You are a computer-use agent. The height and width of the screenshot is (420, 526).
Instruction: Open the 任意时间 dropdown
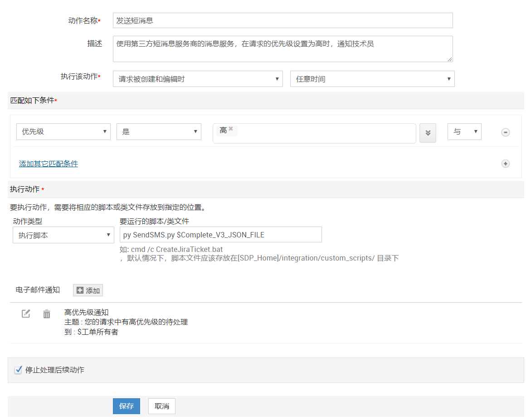[372, 79]
